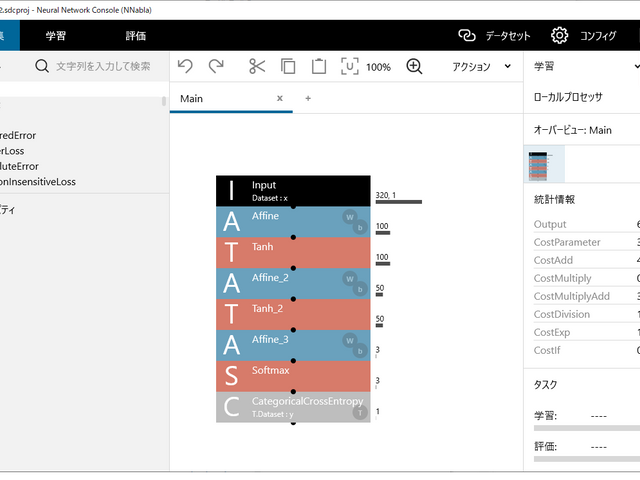The image size is (640, 480).
Task: Click the scissors Cut icon
Action: [x=257, y=66]
